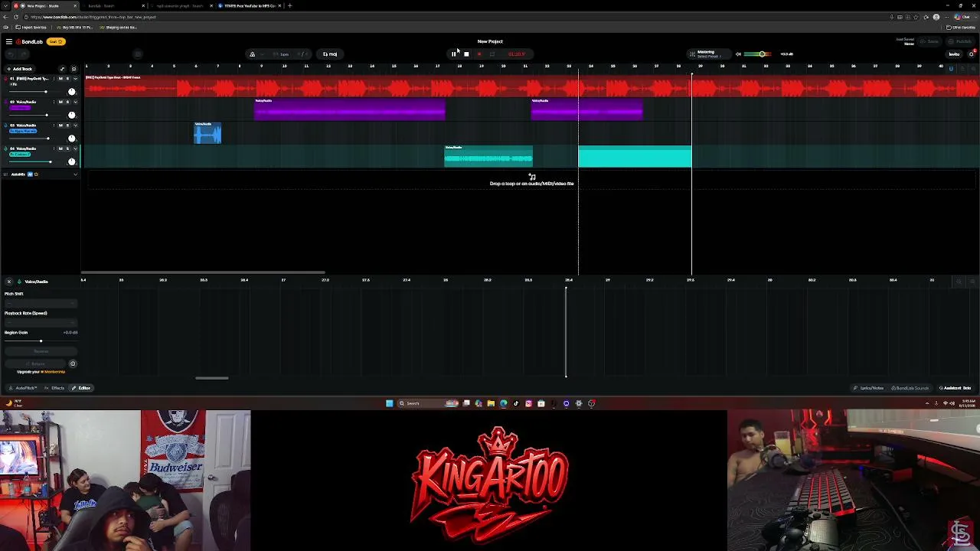Click the track 04 effects preset tag
The width and height of the screenshot is (980, 551).
[20, 155]
